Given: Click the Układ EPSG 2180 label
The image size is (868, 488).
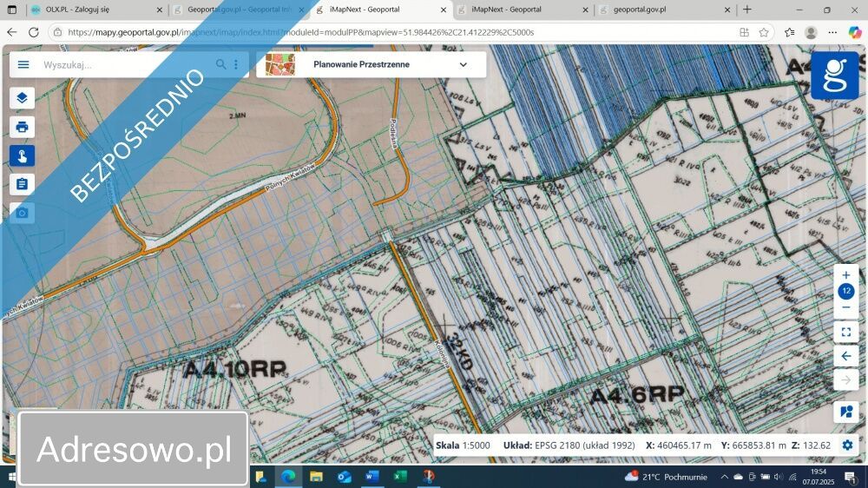Looking at the screenshot, I should click(x=569, y=445).
